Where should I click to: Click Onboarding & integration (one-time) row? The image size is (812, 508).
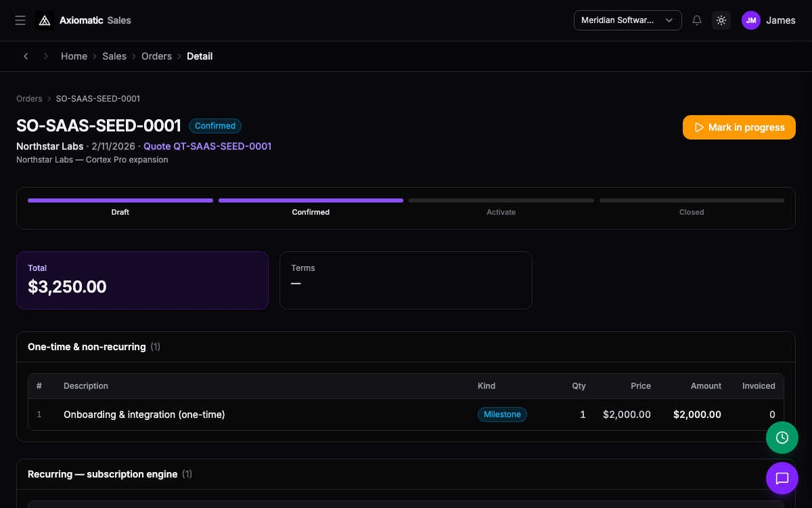406,415
